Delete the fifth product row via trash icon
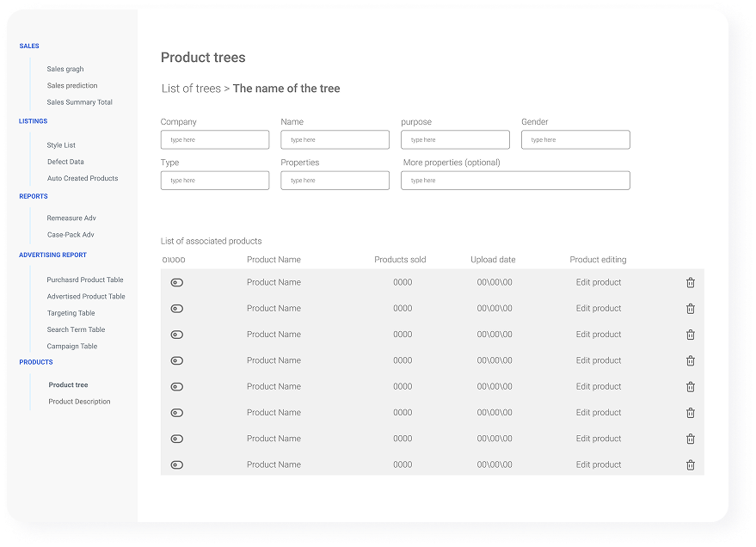This screenshot has height=547, width=756. (x=690, y=386)
